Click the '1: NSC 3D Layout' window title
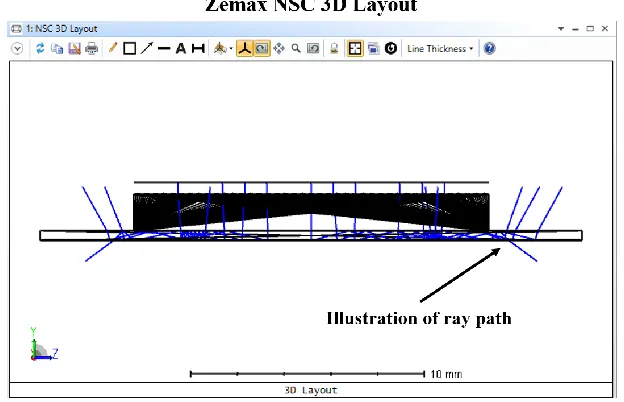 (x=62, y=29)
